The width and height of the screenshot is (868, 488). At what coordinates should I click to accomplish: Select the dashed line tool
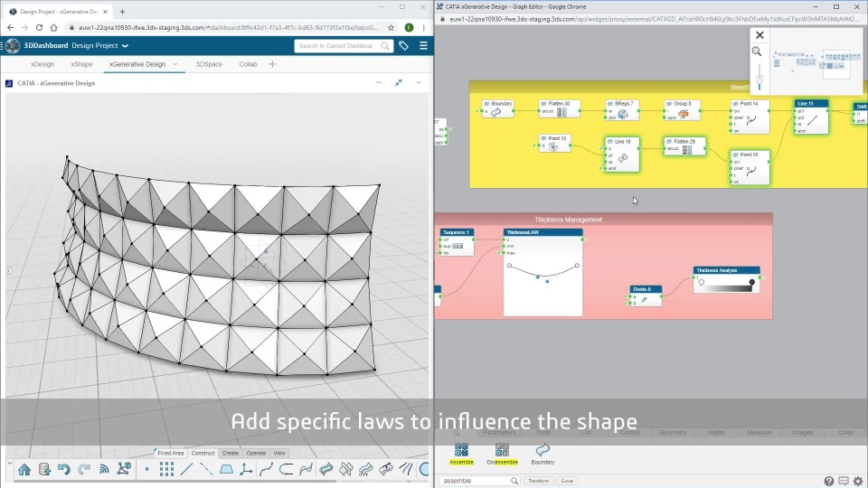coord(206,470)
